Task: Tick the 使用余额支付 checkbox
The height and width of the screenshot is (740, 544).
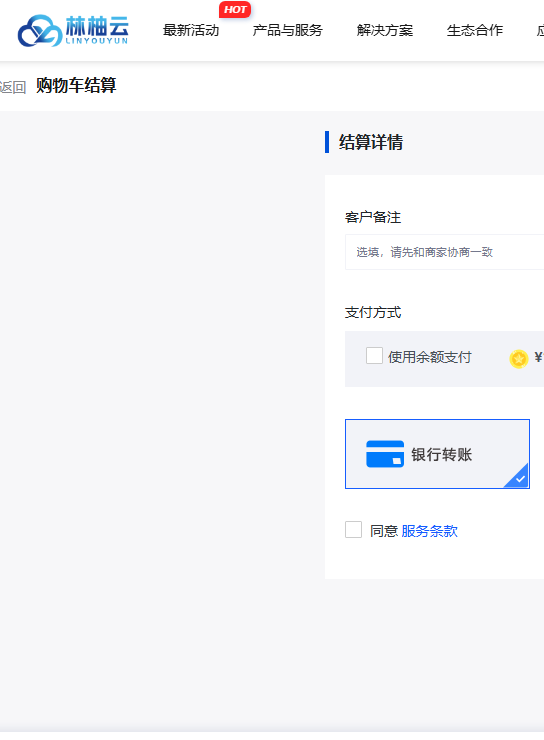Action: pyautogui.click(x=374, y=355)
